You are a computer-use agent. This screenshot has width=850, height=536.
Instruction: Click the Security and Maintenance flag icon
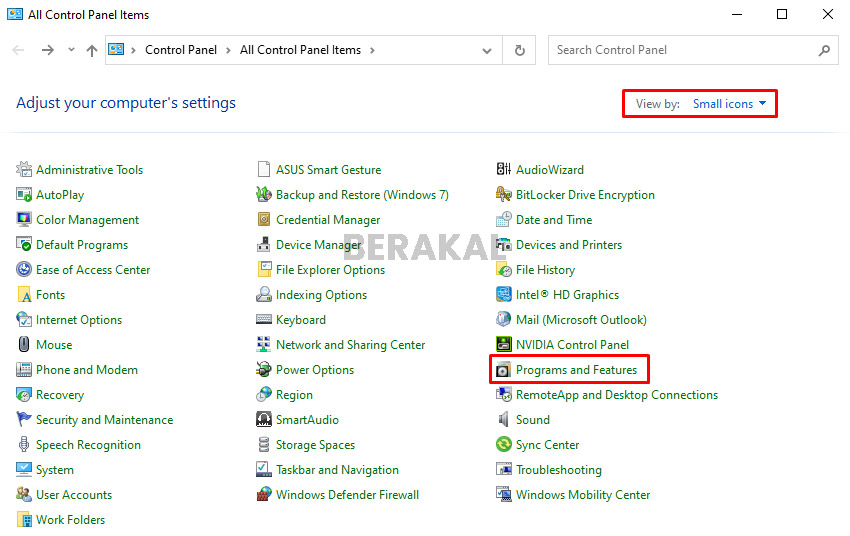[24, 419]
